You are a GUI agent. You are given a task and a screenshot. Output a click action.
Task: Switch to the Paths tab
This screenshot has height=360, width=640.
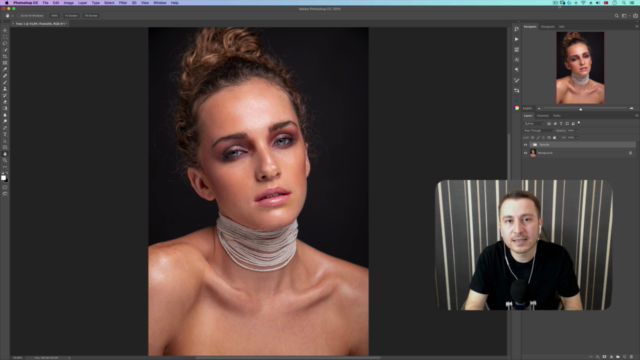[x=557, y=116]
